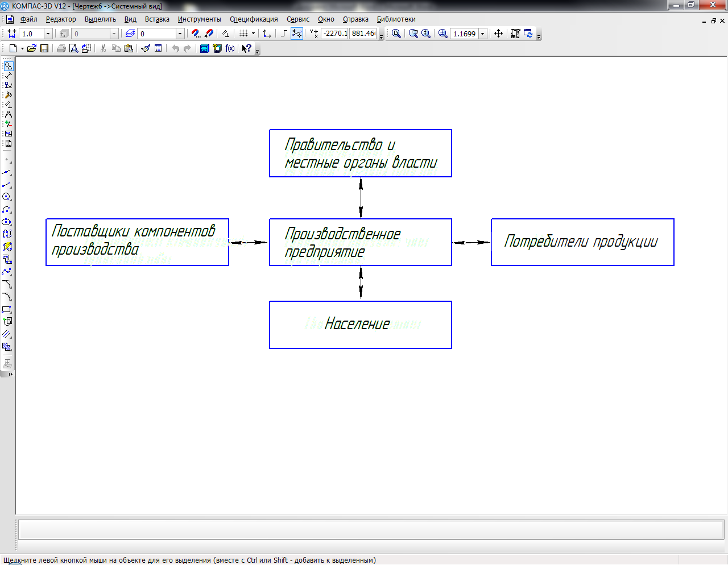Select the Spline curve tool in side panel
The height and width of the screenshot is (565, 728).
point(7,272)
